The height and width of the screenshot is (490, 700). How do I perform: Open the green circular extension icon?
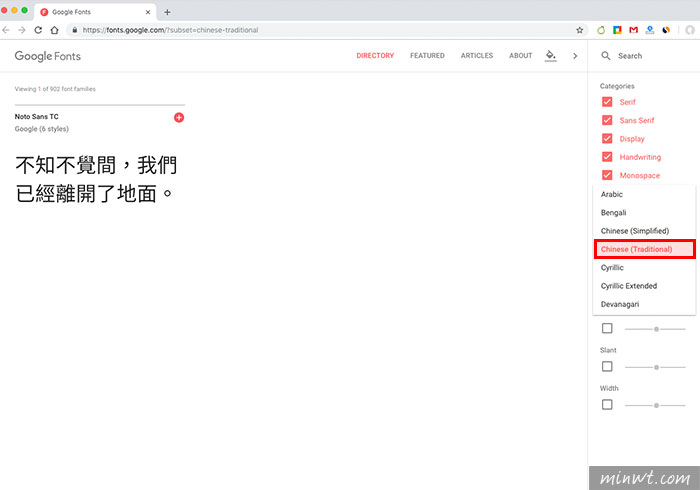coord(601,30)
